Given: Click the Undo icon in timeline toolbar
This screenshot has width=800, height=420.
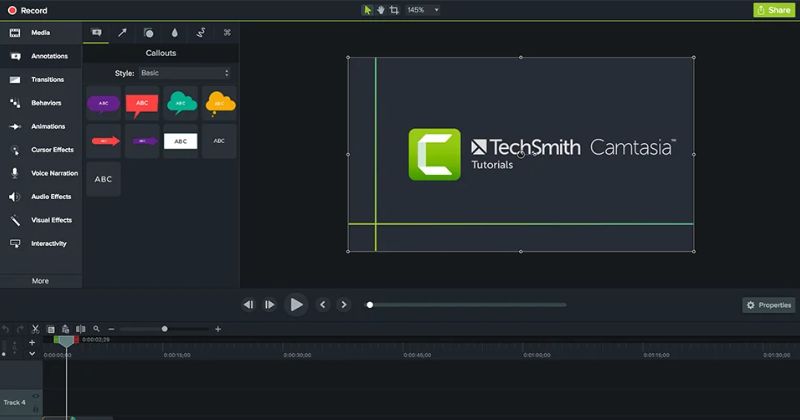Looking at the screenshot, I should point(6,329).
